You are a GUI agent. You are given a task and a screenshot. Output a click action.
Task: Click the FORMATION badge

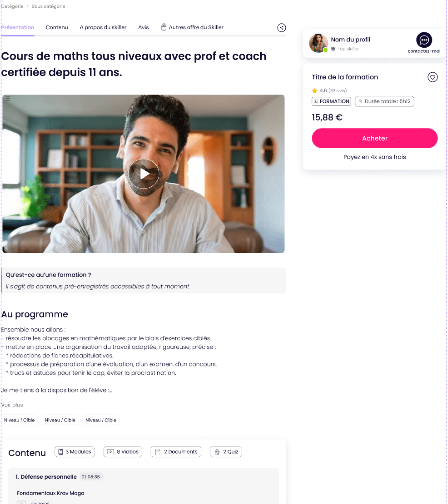(331, 101)
